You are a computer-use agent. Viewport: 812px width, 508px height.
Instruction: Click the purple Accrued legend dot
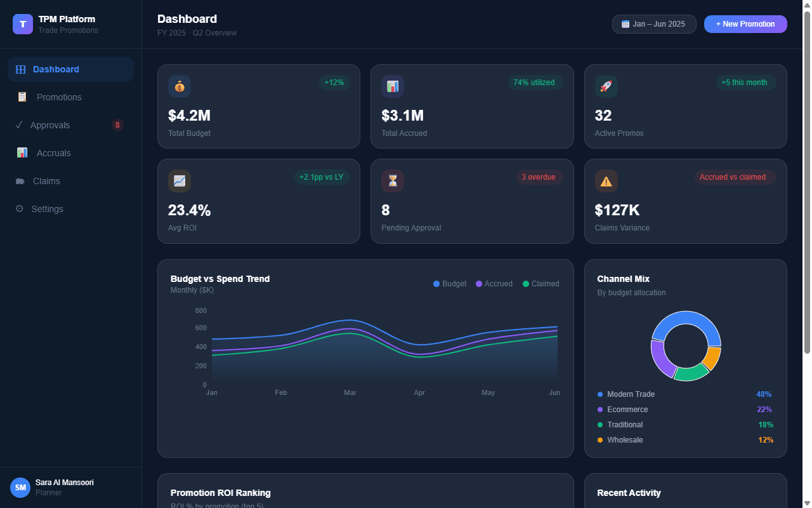coord(479,284)
